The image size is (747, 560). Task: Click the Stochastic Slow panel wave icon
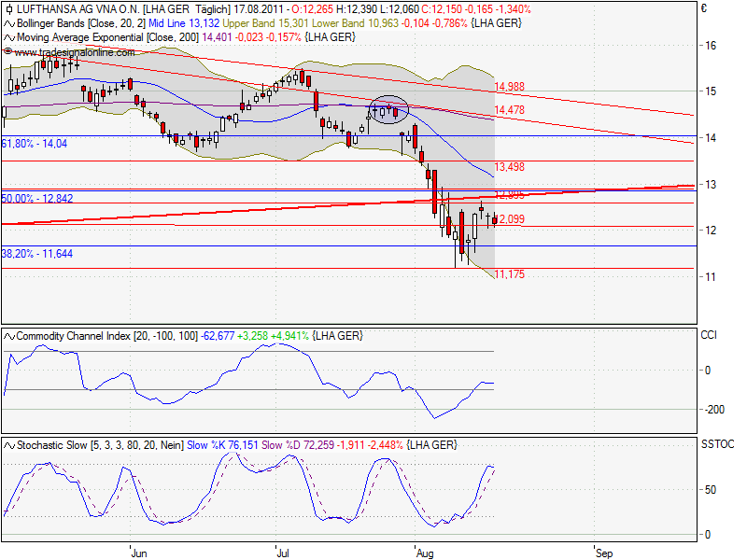click(x=7, y=445)
